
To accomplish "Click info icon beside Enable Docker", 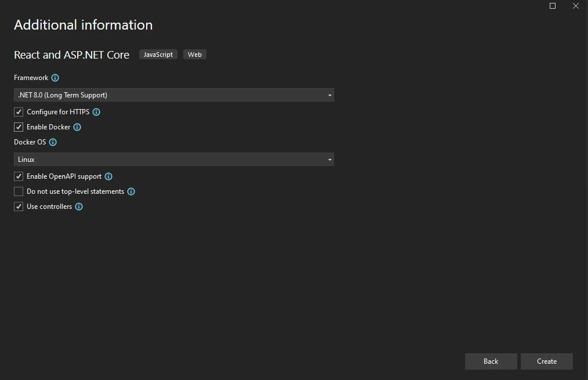I will click(x=77, y=127).
